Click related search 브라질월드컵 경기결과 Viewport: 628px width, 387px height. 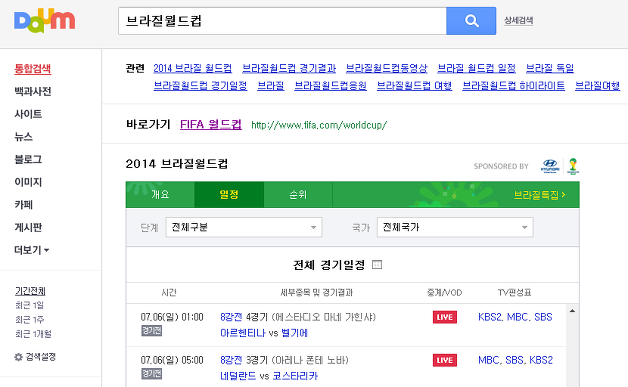click(289, 69)
